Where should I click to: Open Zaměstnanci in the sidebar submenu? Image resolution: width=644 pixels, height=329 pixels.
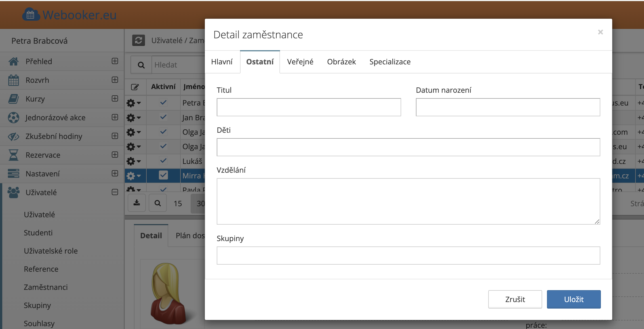[x=46, y=287]
